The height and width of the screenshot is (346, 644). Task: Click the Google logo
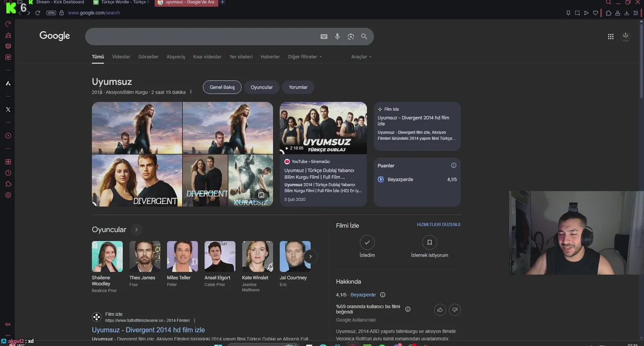tap(55, 36)
